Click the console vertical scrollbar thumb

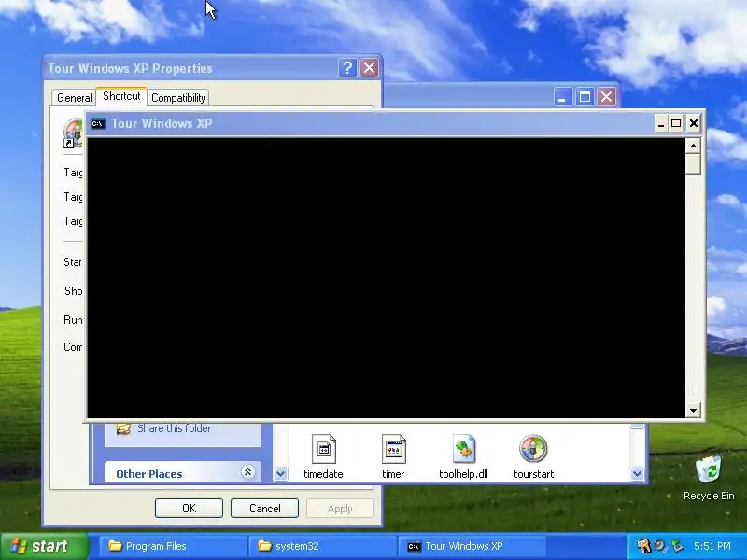[693, 164]
